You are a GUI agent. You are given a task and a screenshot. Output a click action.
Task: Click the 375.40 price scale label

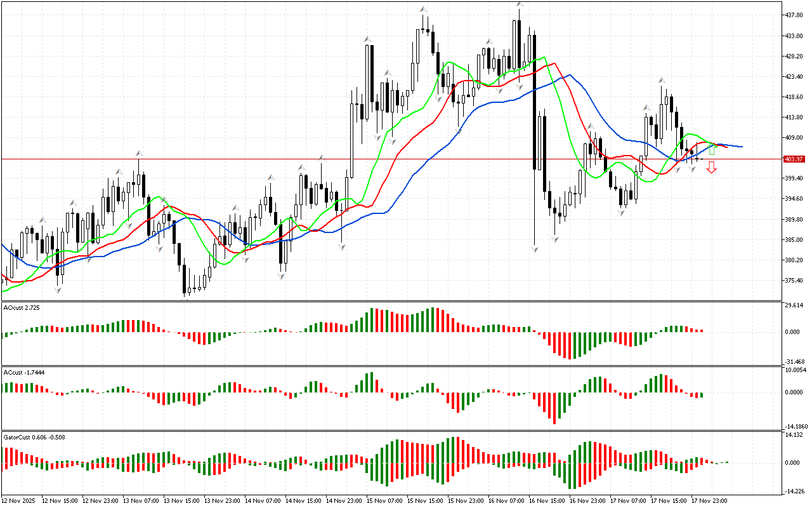[794, 281]
